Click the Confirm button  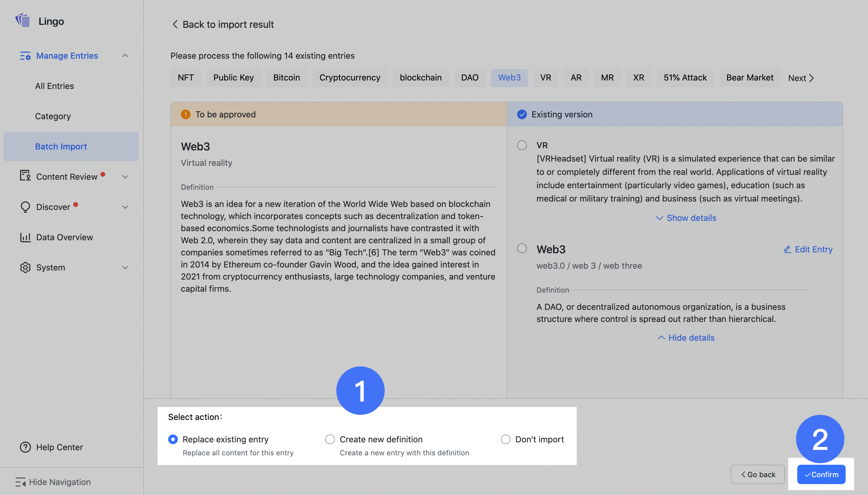coord(821,474)
